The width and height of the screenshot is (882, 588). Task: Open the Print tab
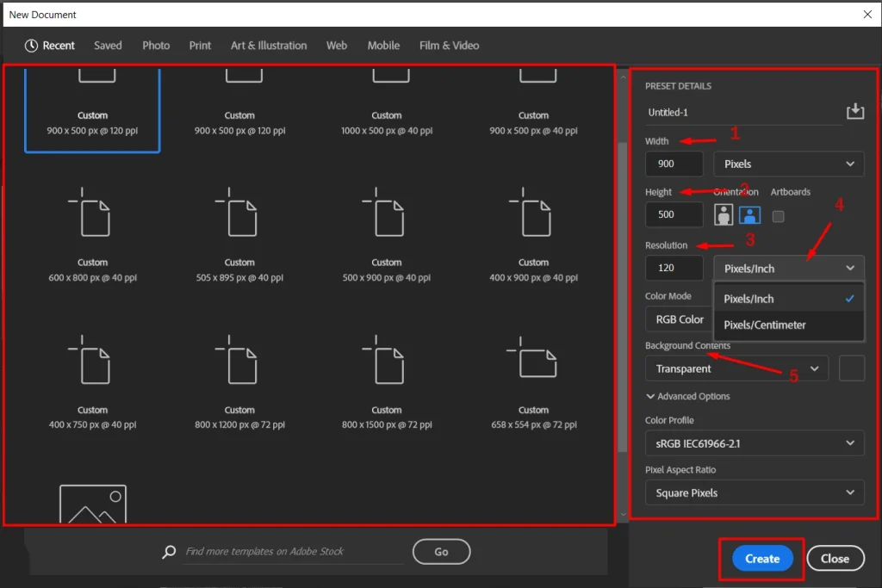[x=200, y=46]
